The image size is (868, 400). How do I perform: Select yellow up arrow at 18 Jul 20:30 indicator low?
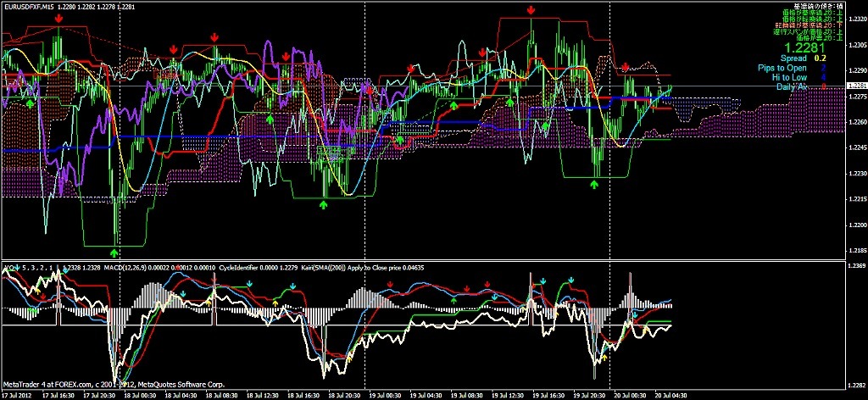[348, 359]
